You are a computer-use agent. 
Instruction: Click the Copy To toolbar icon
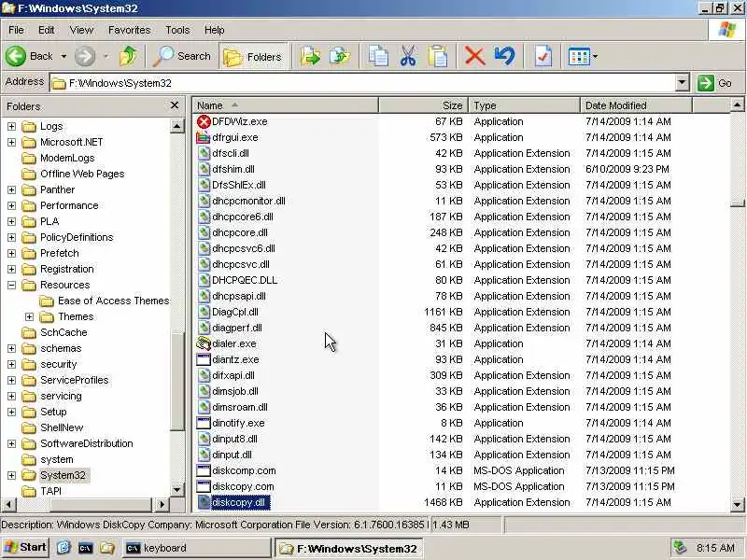[x=340, y=56]
